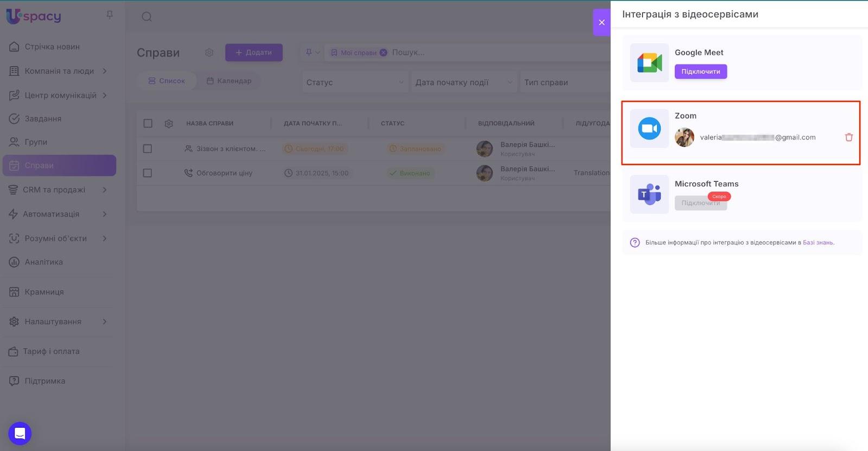This screenshot has width=868, height=451.
Task: Expand Розумні об'єкти chevron
Action: click(105, 239)
